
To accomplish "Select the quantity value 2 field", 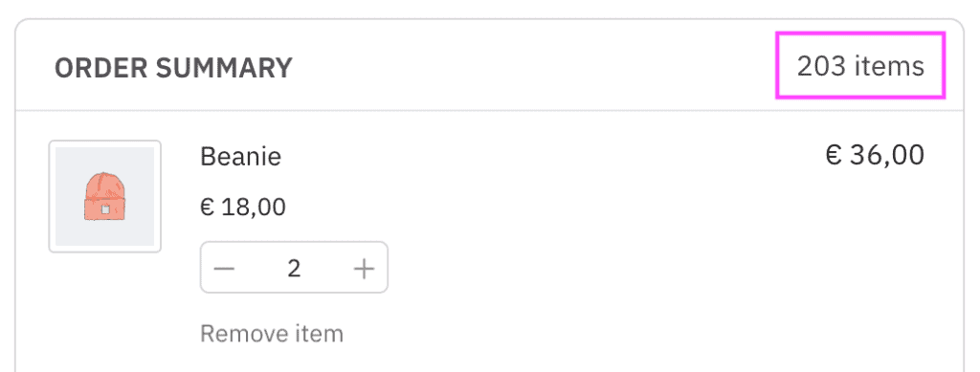I will tap(294, 269).
